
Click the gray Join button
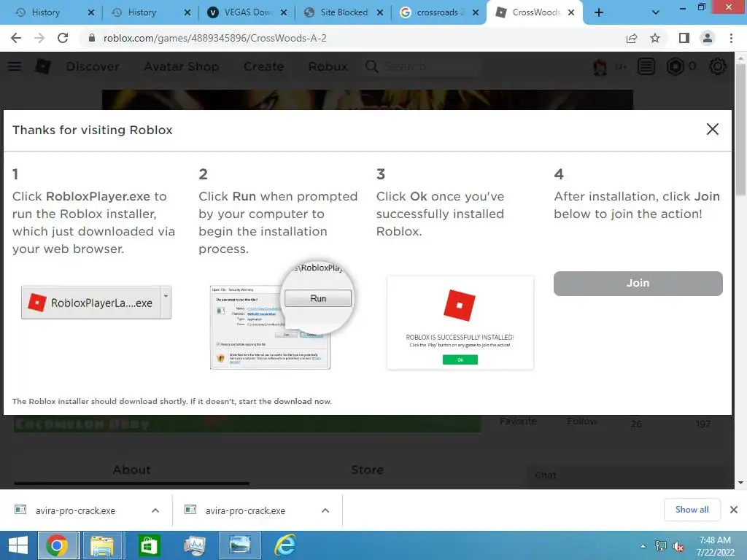pos(638,284)
